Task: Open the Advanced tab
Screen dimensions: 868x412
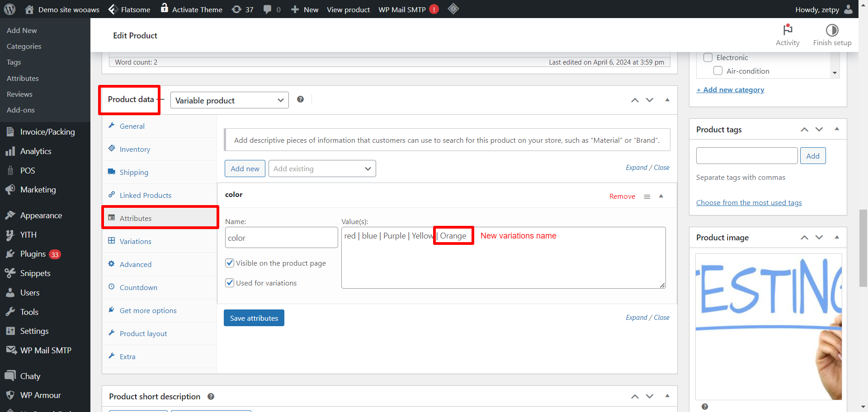Action: [x=160, y=264]
